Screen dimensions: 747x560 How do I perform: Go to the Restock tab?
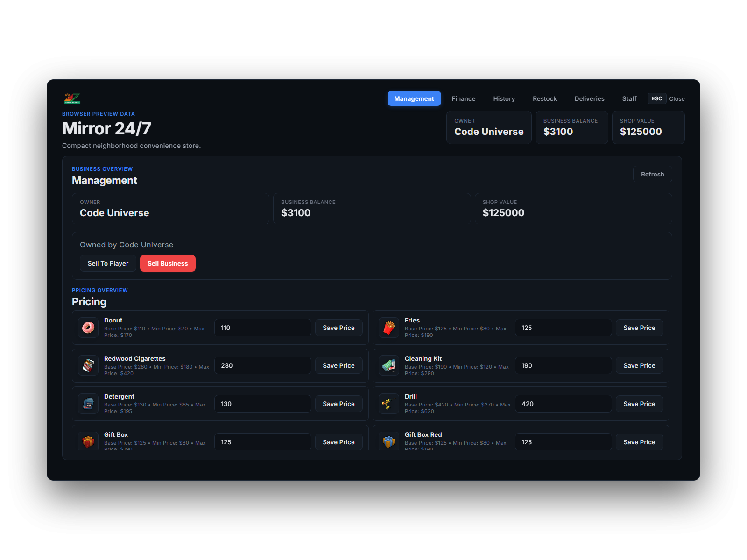545,98
